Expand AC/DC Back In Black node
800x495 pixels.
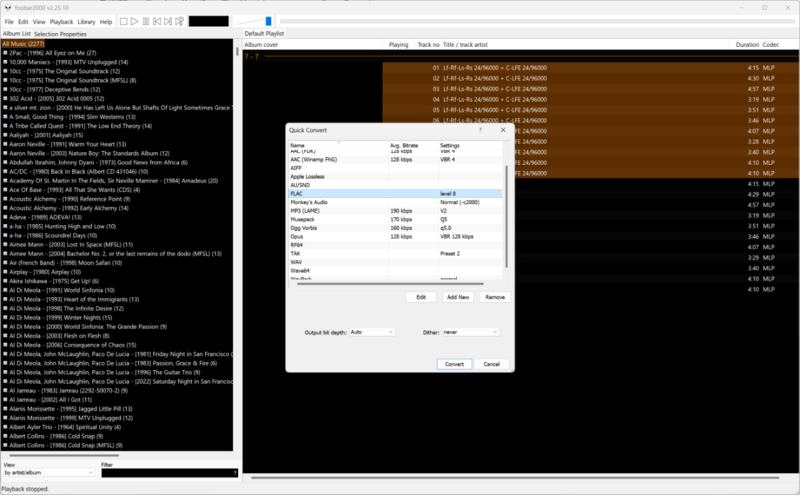(5, 171)
